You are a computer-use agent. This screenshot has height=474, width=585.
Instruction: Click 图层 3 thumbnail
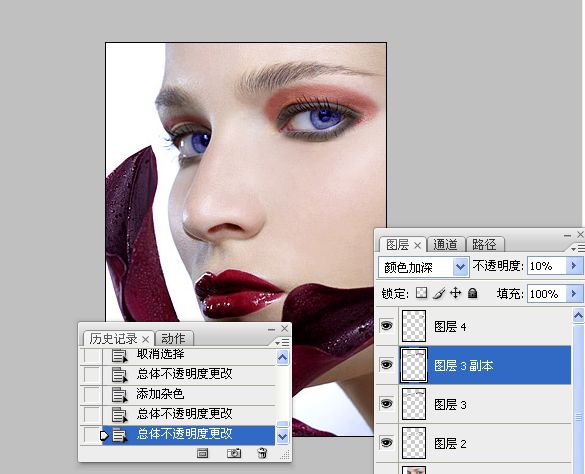414,404
